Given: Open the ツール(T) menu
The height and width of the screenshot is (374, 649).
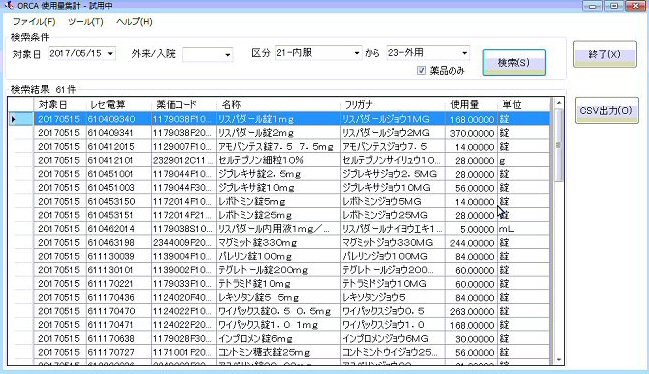Looking at the screenshot, I should click(x=85, y=22).
